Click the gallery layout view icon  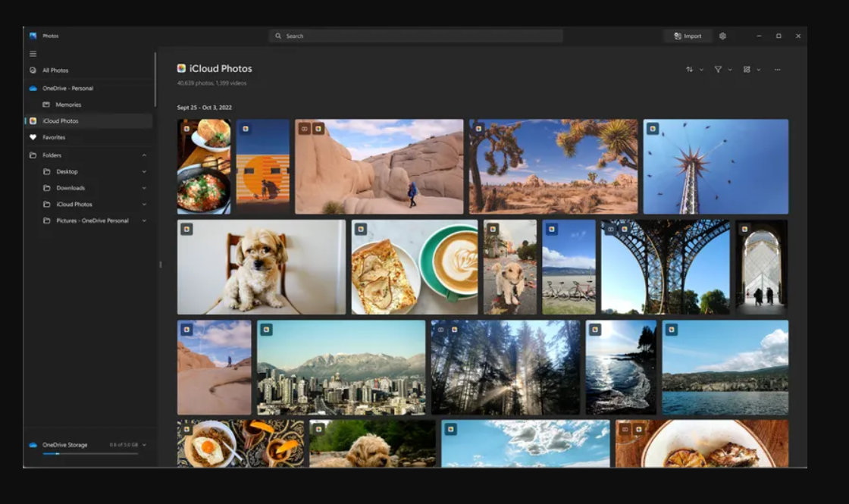tap(747, 70)
